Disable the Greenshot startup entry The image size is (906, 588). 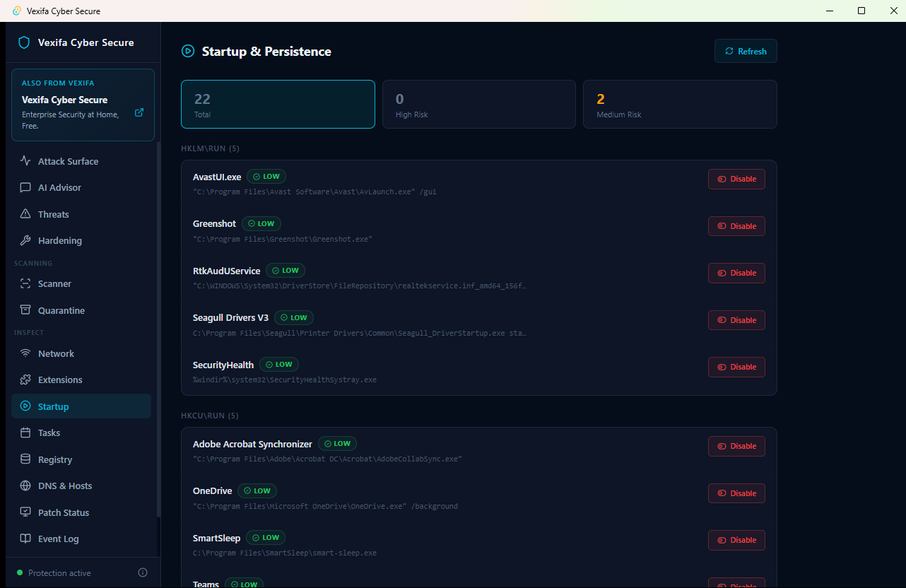pos(736,226)
